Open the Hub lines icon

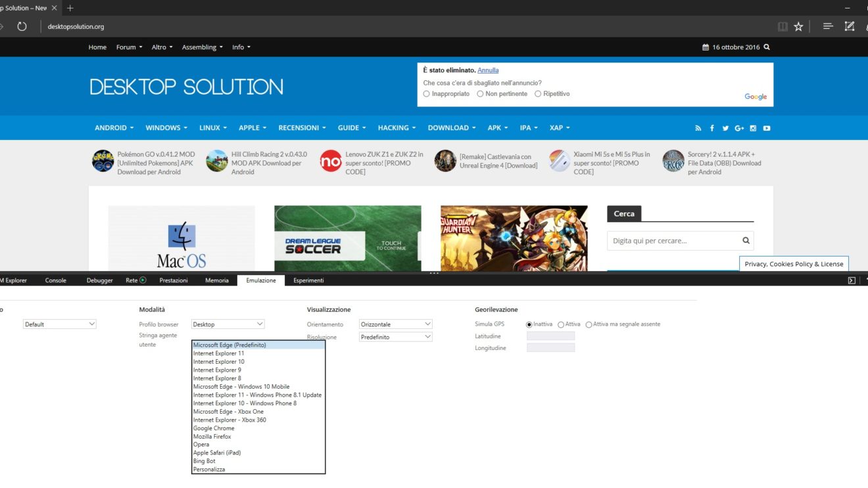[828, 26]
